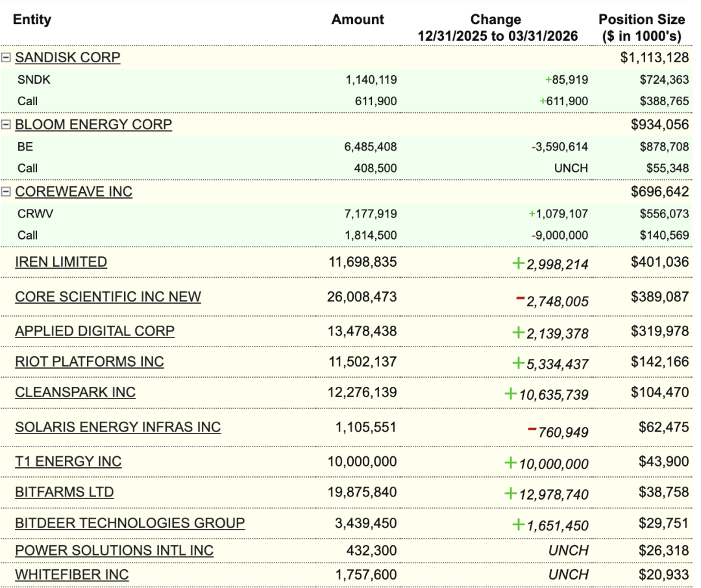This screenshot has width=701, height=588.
Task: Click SNDK change +85,919
Action: click(567, 80)
